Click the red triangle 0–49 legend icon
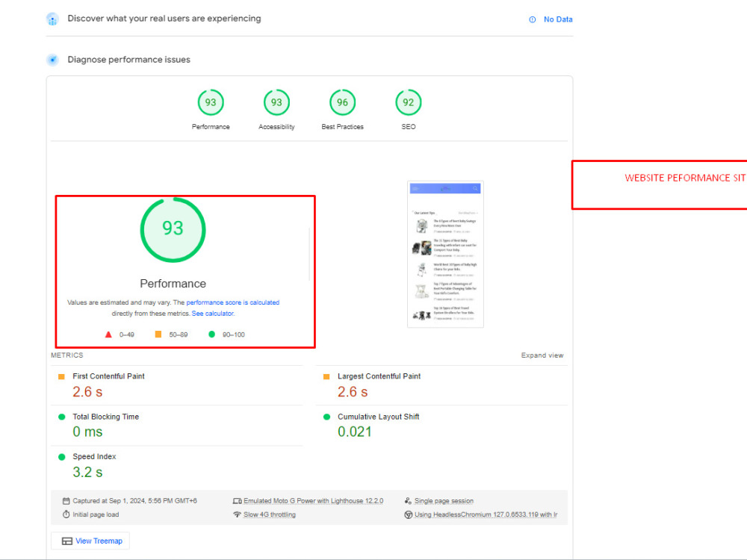This screenshot has width=747, height=560. [108, 335]
